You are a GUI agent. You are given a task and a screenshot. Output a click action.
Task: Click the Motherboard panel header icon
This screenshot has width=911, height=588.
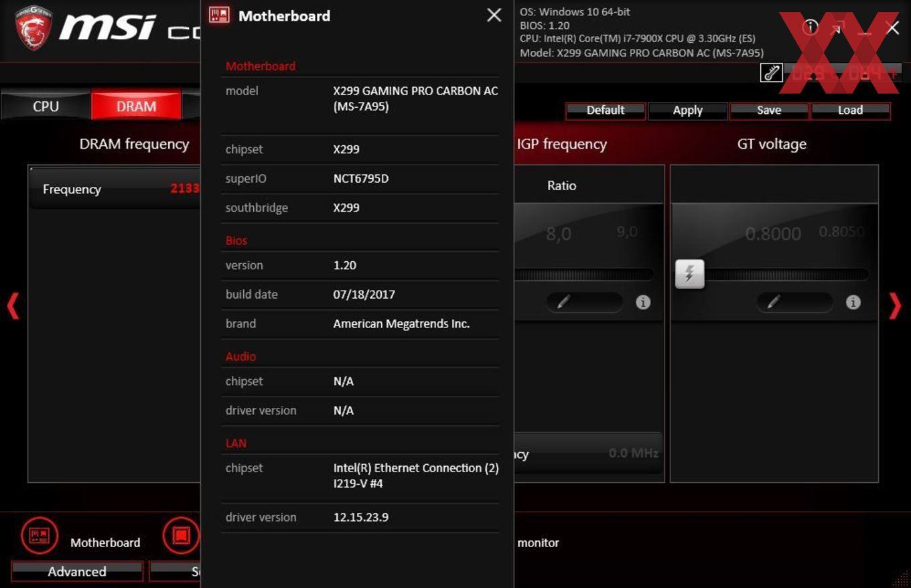pyautogui.click(x=219, y=15)
